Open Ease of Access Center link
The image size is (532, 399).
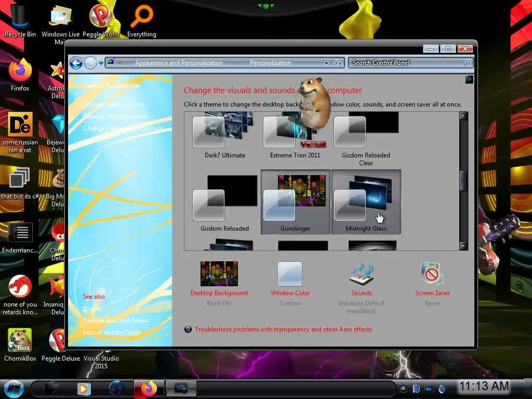pos(112,332)
